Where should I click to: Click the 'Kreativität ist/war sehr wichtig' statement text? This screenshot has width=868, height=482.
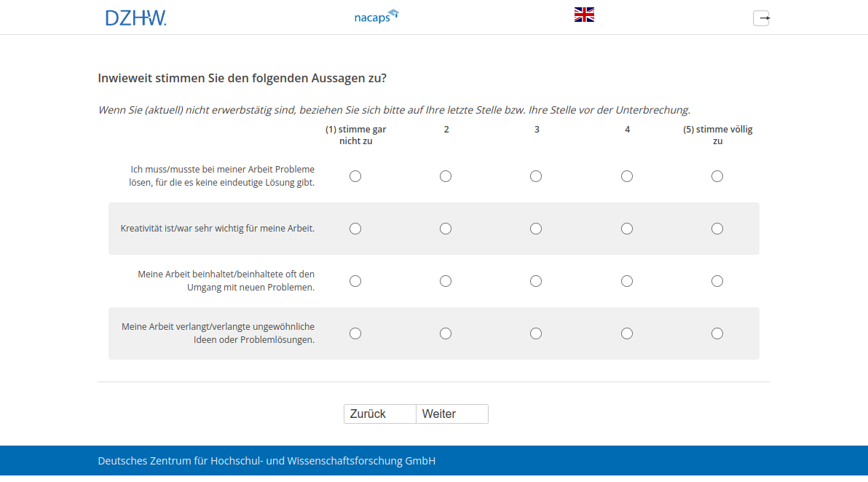pos(217,229)
